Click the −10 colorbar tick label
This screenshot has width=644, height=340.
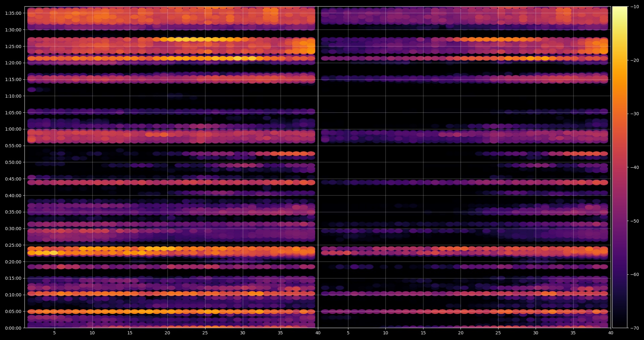pyautogui.click(x=635, y=7)
